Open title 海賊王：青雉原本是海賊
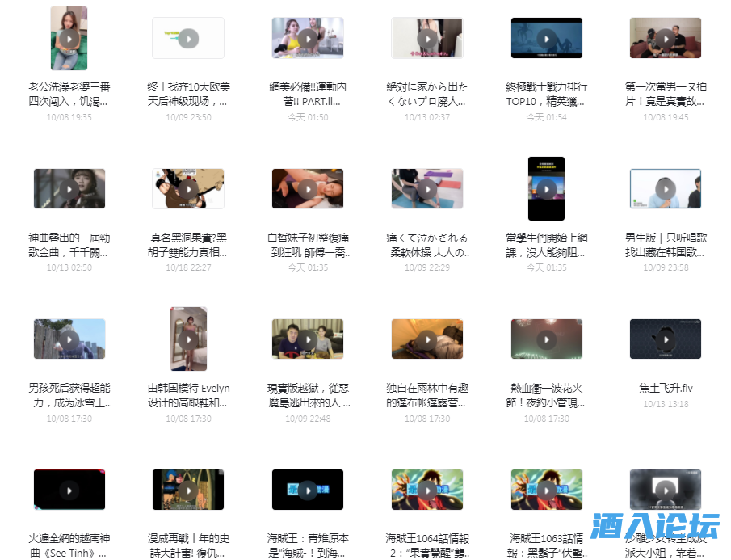Viewport: 731px width, 560px height. (308, 545)
